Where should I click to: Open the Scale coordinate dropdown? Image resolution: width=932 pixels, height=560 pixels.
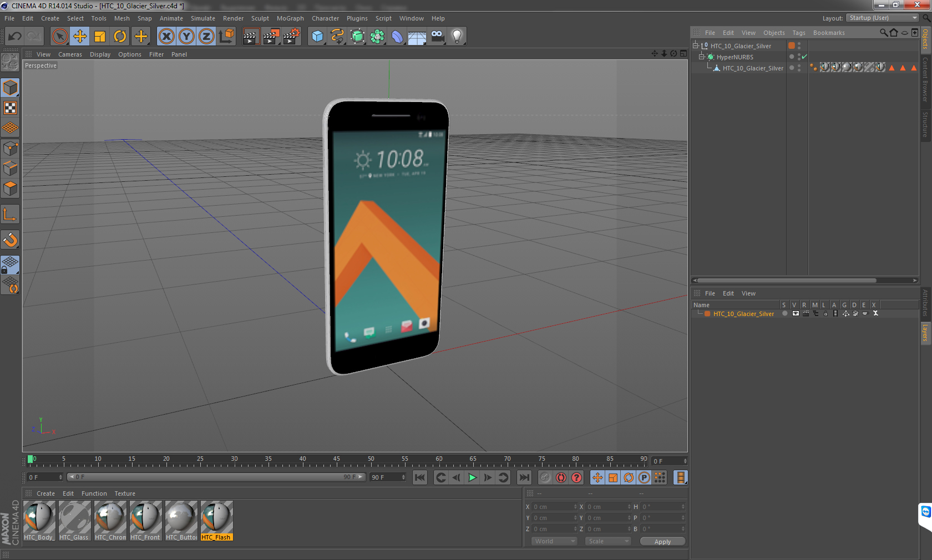coord(608,541)
